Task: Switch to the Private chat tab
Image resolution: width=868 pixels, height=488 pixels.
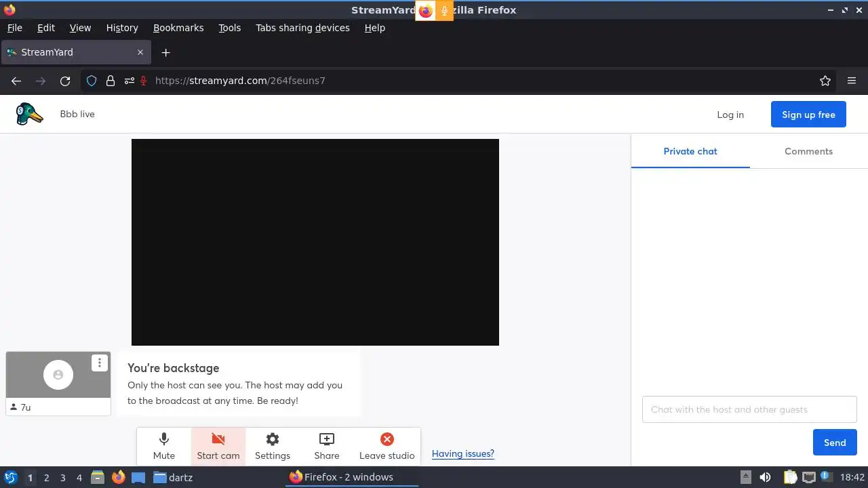Action: 690,151
